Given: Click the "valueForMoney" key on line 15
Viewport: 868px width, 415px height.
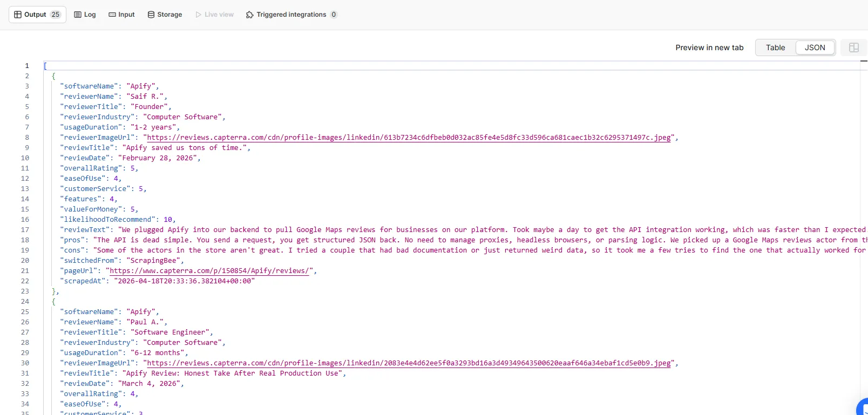Looking at the screenshot, I should [x=91, y=209].
